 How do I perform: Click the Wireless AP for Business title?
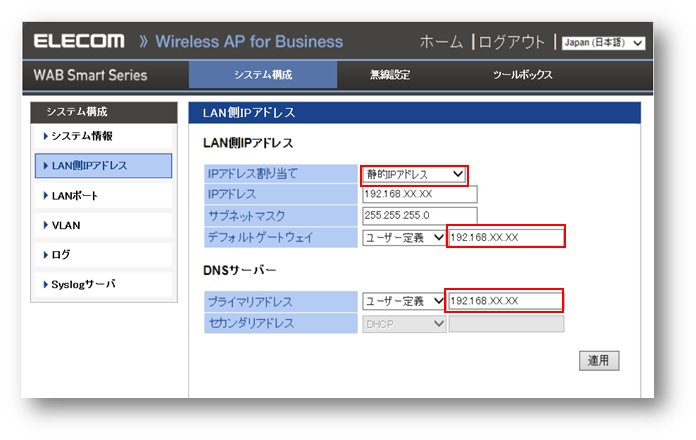[249, 42]
